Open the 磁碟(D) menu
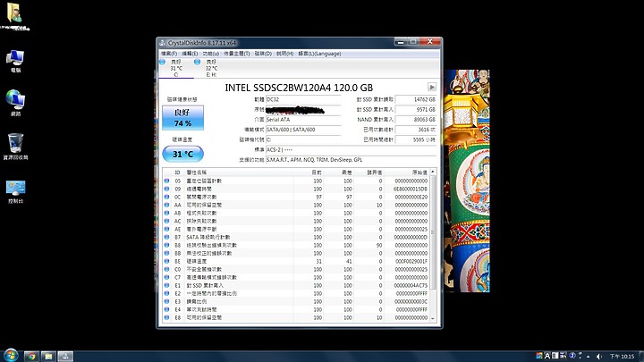644x362 pixels. (x=263, y=54)
